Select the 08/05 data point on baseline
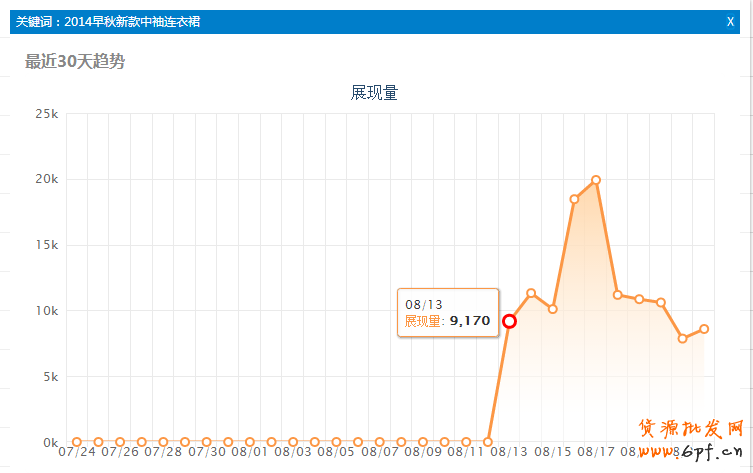This screenshot has height=473, width=753. coord(336,441)
